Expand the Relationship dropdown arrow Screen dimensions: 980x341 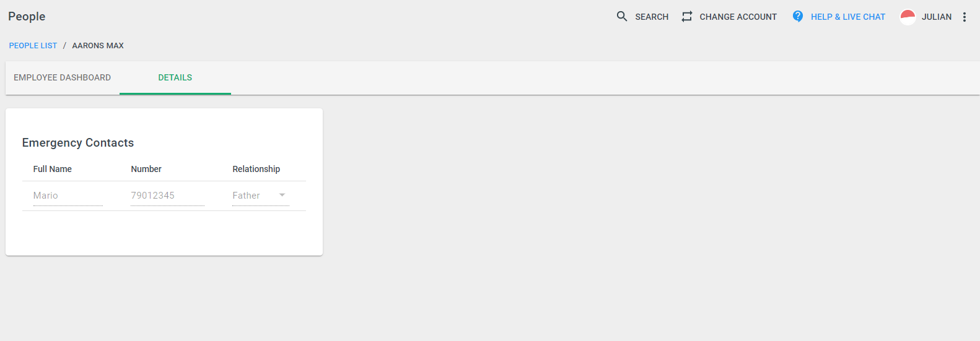(x=282, y=195)
